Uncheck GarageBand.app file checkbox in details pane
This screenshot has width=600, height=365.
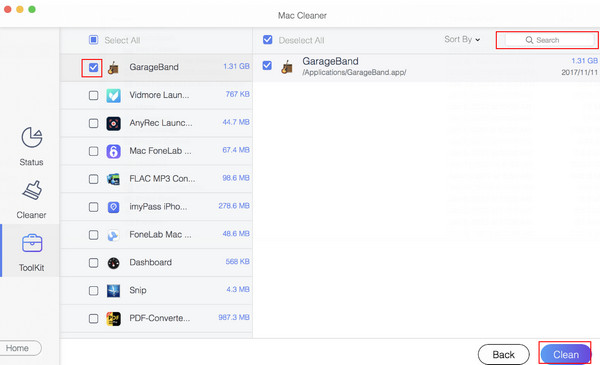click(267, 65)
